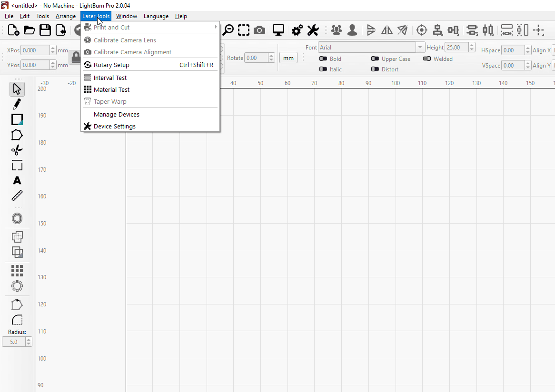Select the Rectangle tool

[x=17, y=119]
